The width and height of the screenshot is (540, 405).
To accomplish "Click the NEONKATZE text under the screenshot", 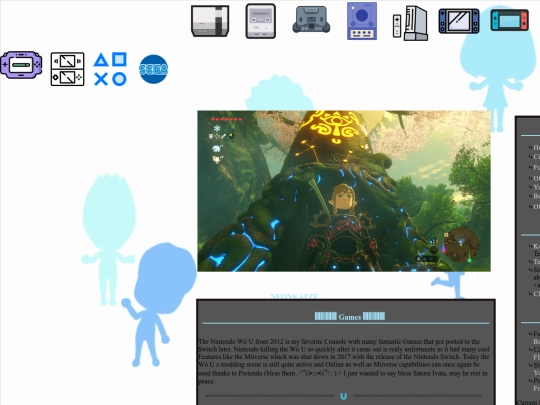I will tap(294, 296).
